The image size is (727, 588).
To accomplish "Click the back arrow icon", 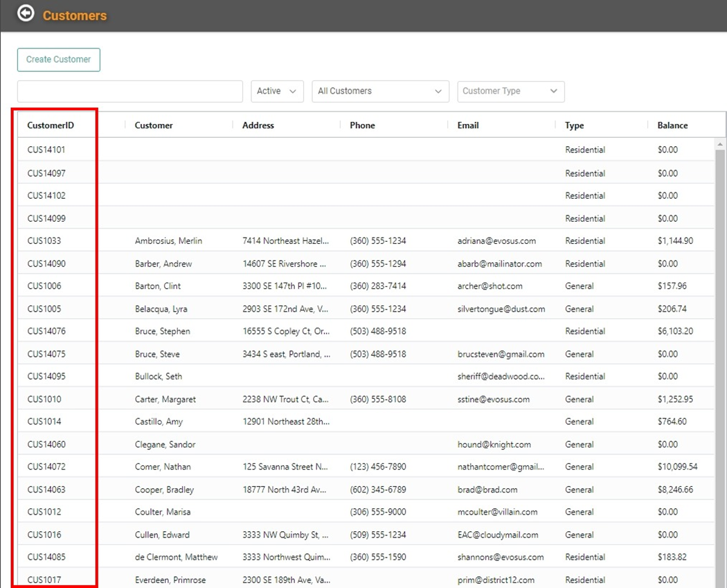I will point(26,13).
